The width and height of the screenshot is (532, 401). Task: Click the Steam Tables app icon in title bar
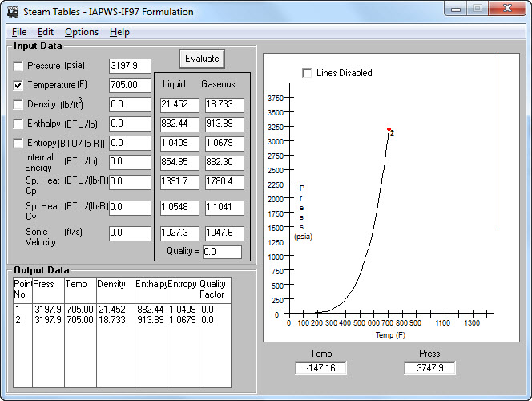(x=13, y=12)
